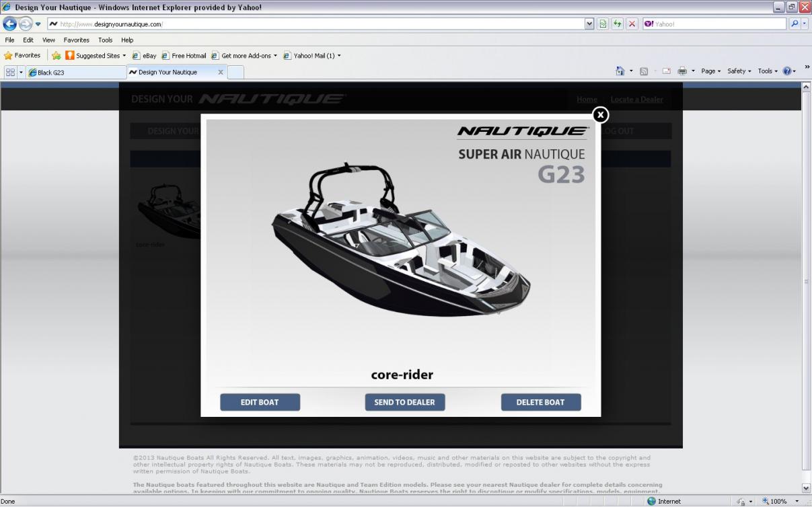Click the core-rider boat name text
Image resolution: width=812 pixels, height=507 pixels.
tap(402, 375)
